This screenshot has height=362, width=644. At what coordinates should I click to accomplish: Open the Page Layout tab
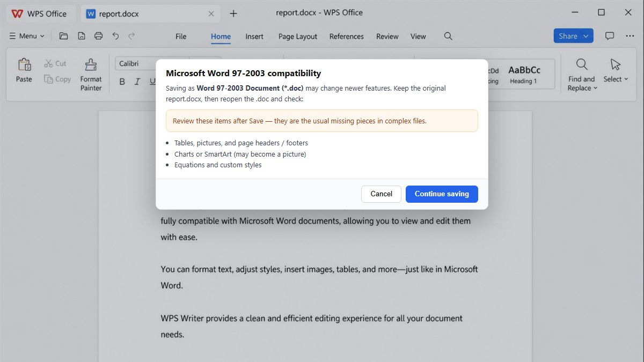[x=298, y=36]
